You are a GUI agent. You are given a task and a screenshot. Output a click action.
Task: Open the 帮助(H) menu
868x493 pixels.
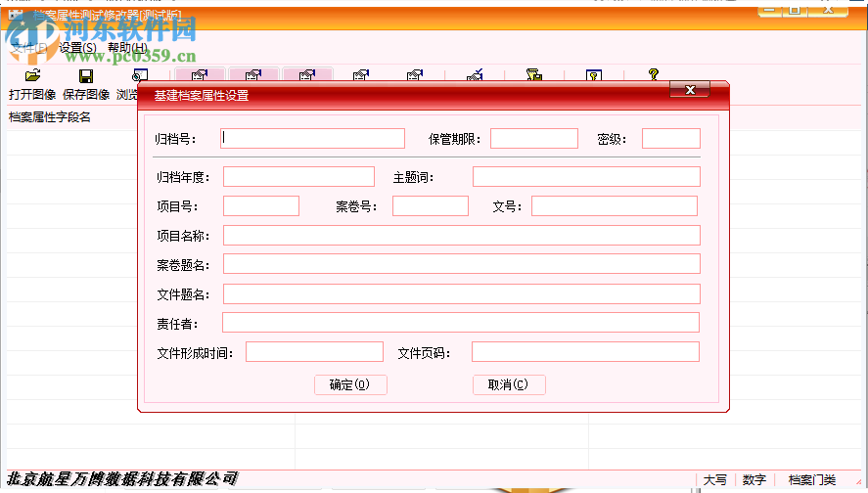[x=127, y=48]
